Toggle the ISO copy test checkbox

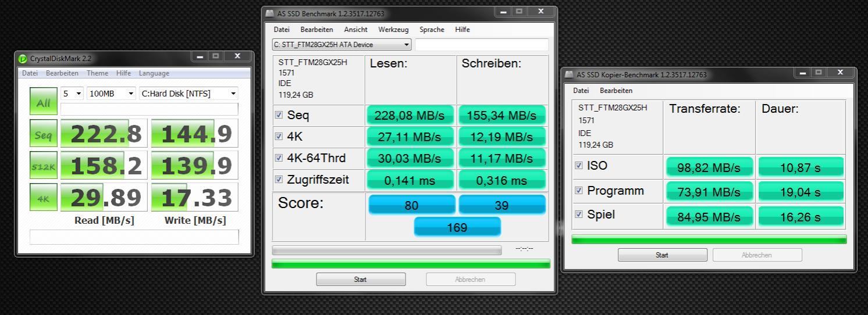pos(578,166)
